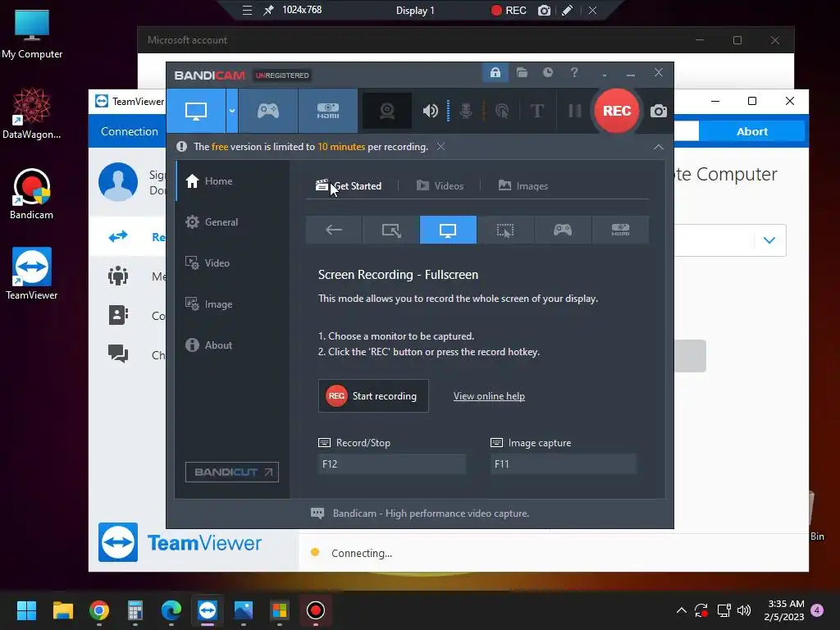
Task: Click back arrow in mode selector row
Action: point(334,230)
